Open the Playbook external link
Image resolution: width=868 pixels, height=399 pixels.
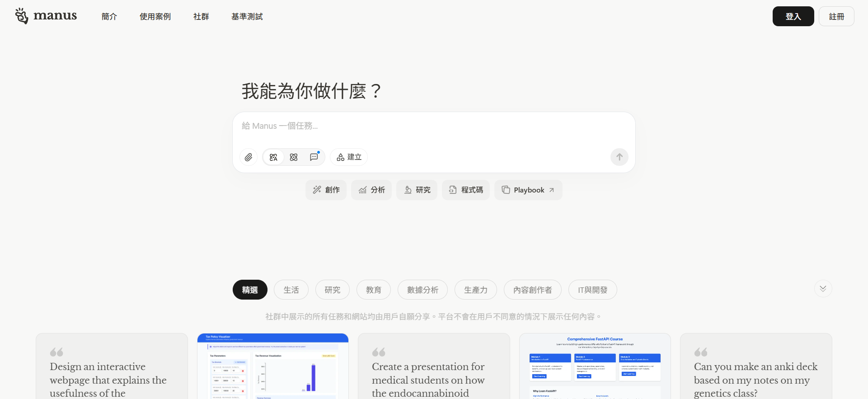pos(528,190)
